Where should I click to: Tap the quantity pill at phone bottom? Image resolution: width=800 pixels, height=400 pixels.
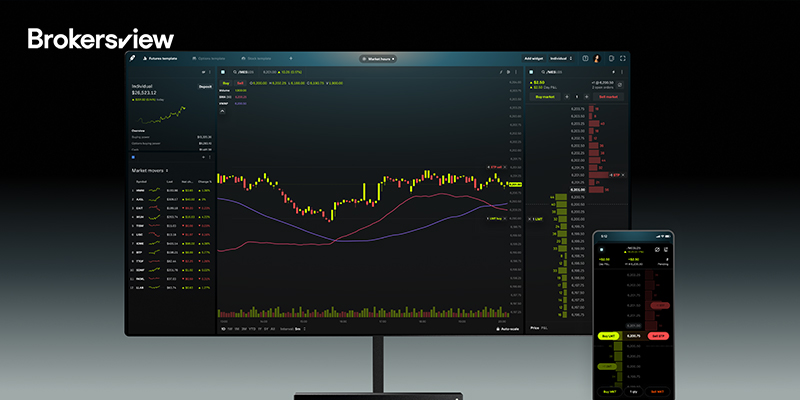[x=633, y=392]
